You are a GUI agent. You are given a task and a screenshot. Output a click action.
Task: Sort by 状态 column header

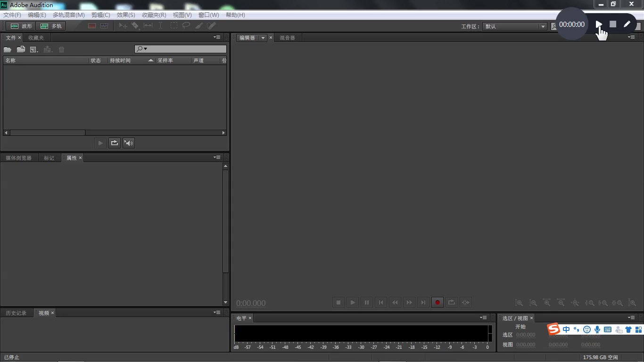pos(98,60)
